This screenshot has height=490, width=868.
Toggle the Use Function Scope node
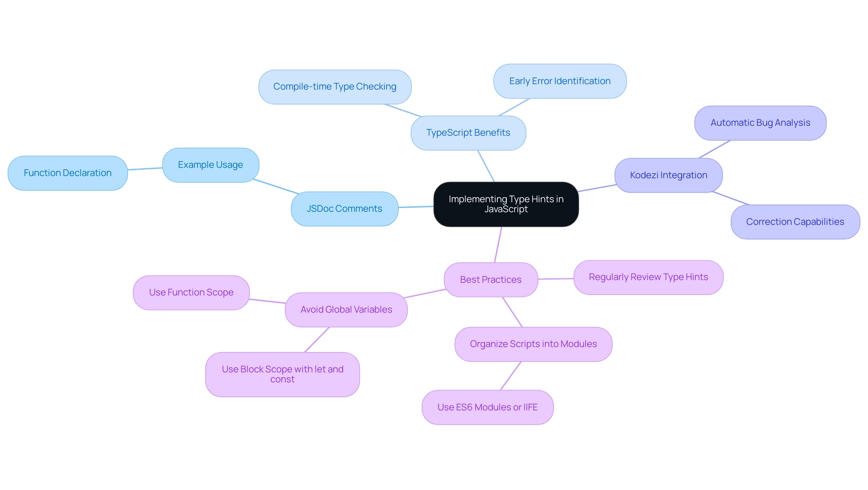coord(191,292)
